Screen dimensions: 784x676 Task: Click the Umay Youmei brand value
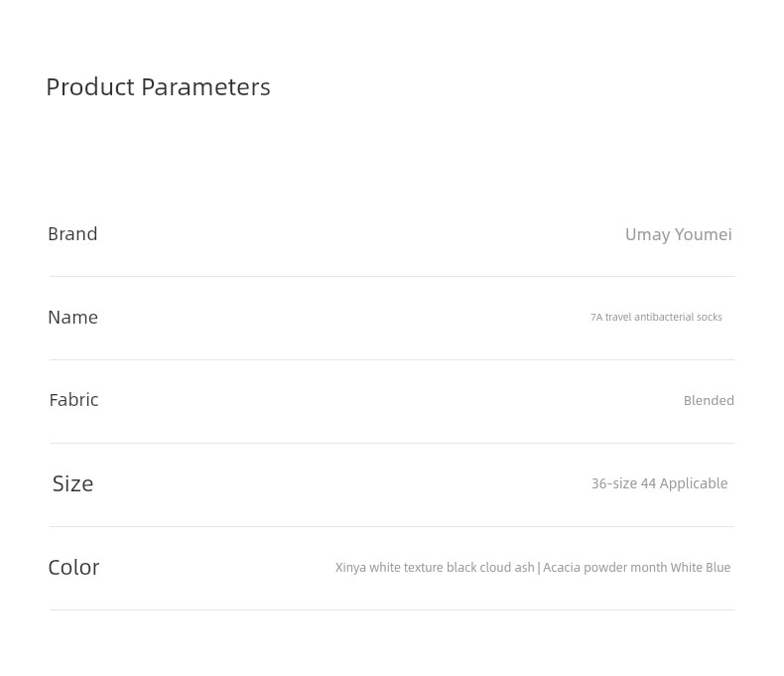point(678,234)
